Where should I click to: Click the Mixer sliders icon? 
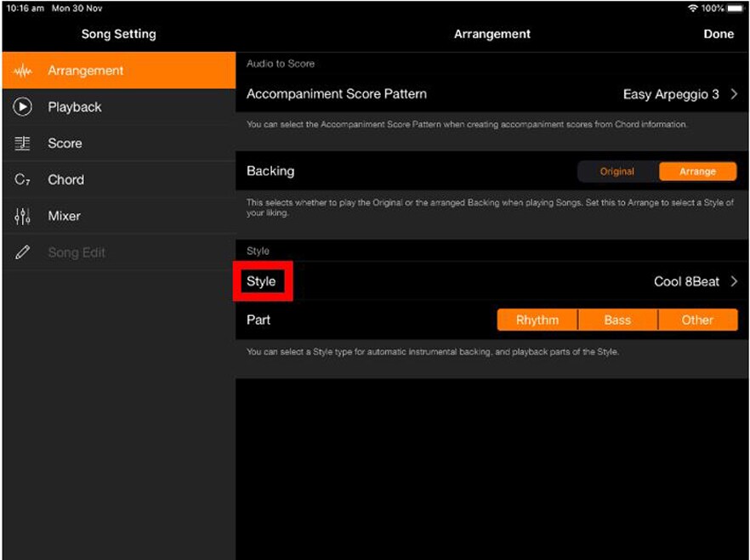click(23, 217)
